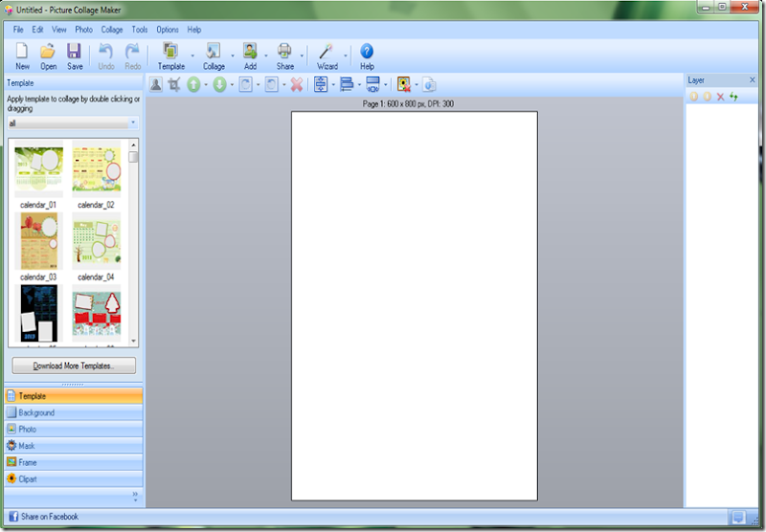The image size is (766, 532).
Task: Click the Crop tool icon
Action: click(x=173, y=85)
